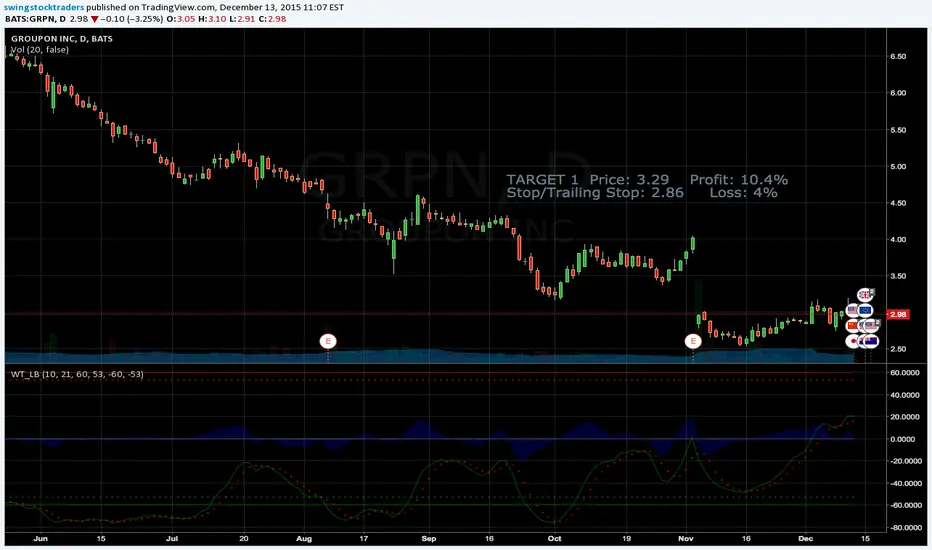Click the GROUPON INC, D, BATS legend title
The image size is (932, 550).
[x=62, y=39]
